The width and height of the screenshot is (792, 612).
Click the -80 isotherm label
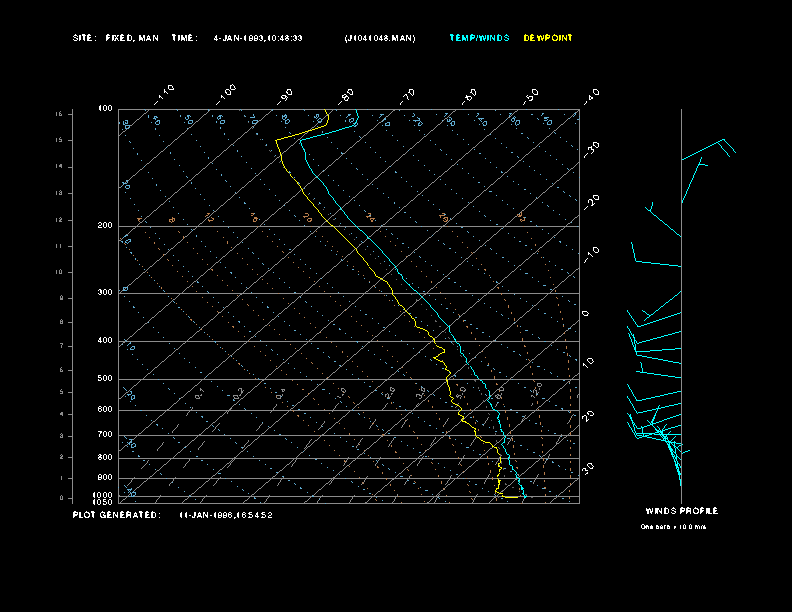(346, 96)
